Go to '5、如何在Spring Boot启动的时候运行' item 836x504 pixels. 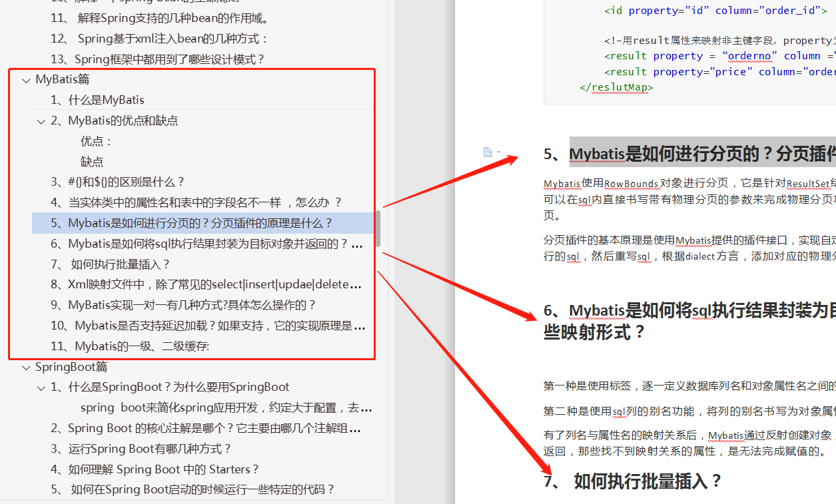[x=193, y=489]
